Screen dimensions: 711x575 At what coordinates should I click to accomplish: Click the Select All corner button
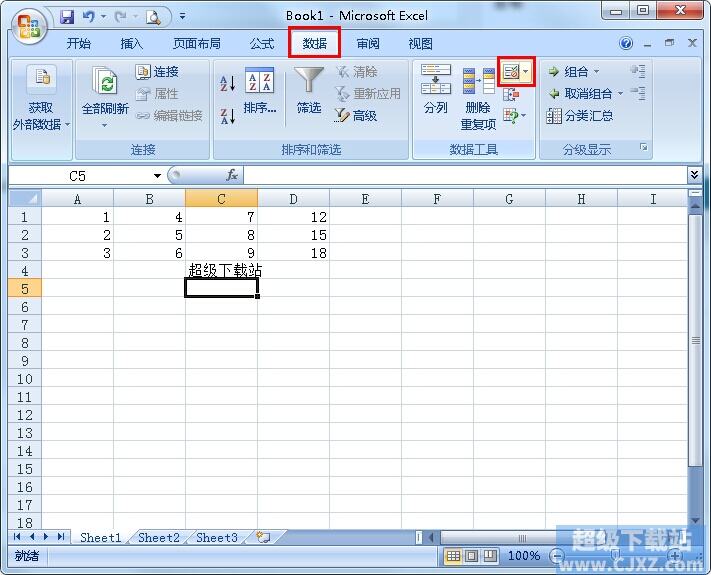[x=25, y=199]
